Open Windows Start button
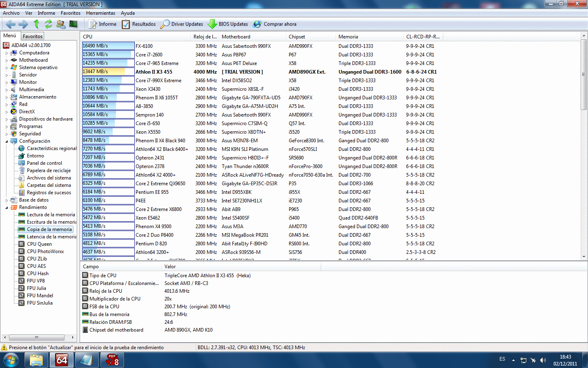The height and width of the screenshot is (368, 588). [11, 360]
